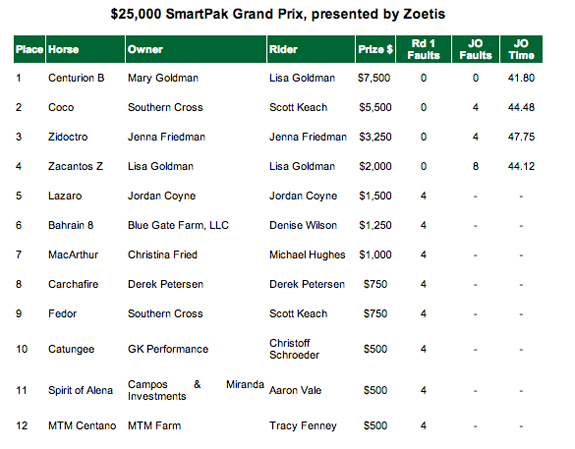575x449 pixels.
Task: Select rider Christoff Schroeder cell
Action: click(294, 349)
